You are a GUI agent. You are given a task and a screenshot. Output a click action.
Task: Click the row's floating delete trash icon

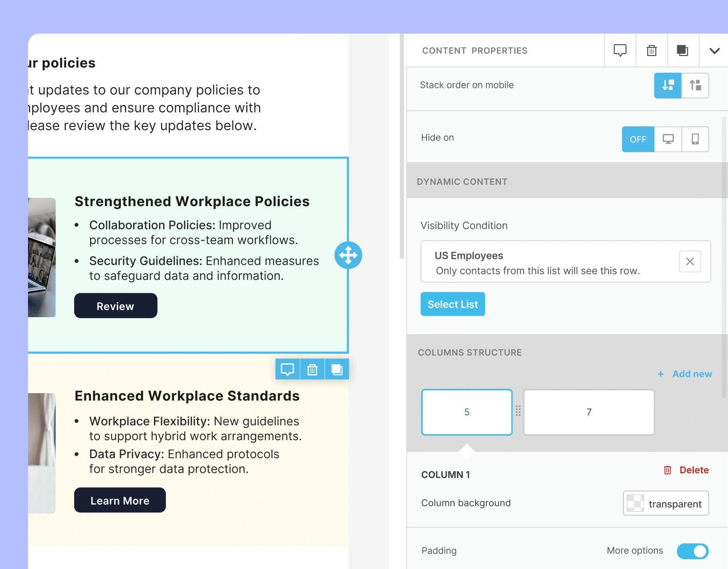[312, 369]
